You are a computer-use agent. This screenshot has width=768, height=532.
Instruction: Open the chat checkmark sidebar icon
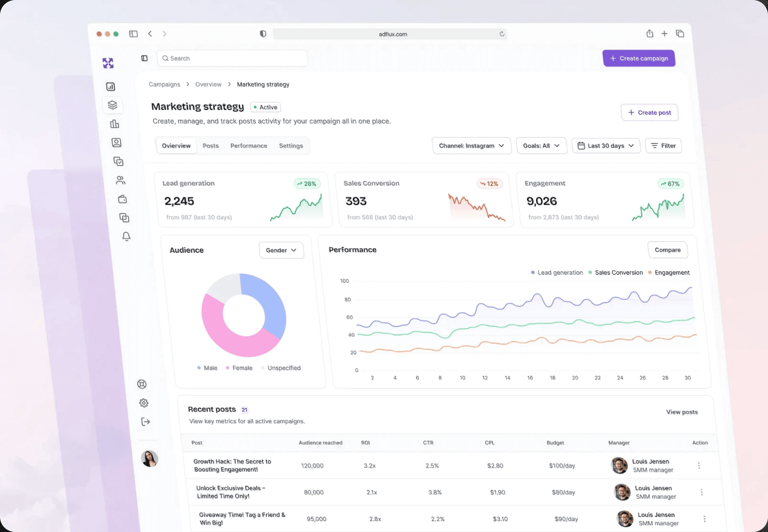point(118,161)
